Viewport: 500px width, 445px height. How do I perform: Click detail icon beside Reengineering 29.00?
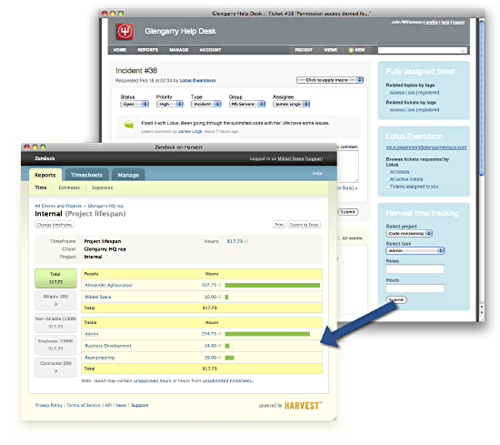[220, 357]
